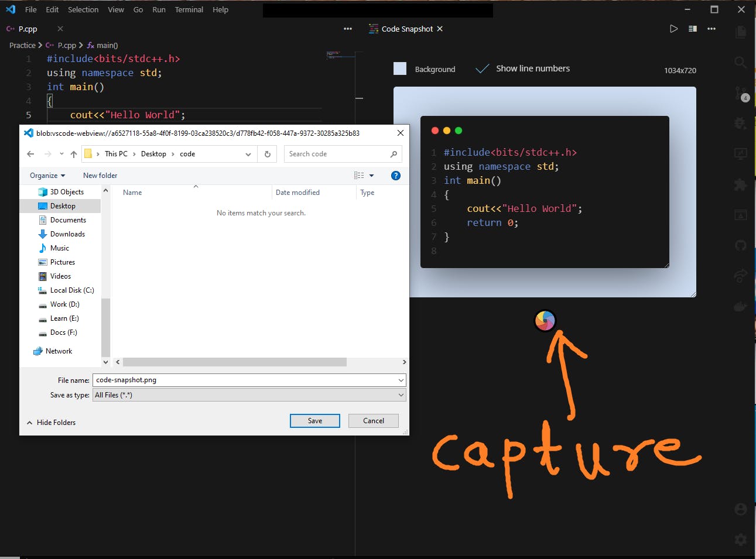756x559 pixels.
Task: Click the horizontal scrollbar in the file list
Action: [235, 362]
